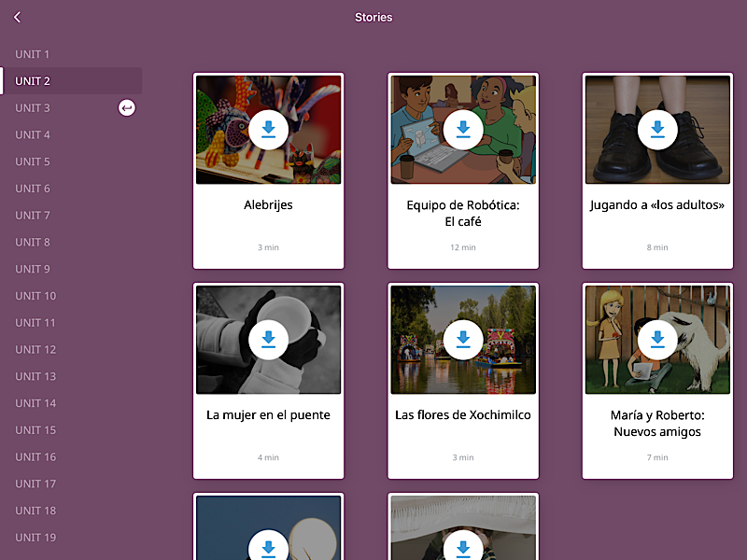
Task: Click the Jugando a «los adultos» title
Action: point(657,205)
